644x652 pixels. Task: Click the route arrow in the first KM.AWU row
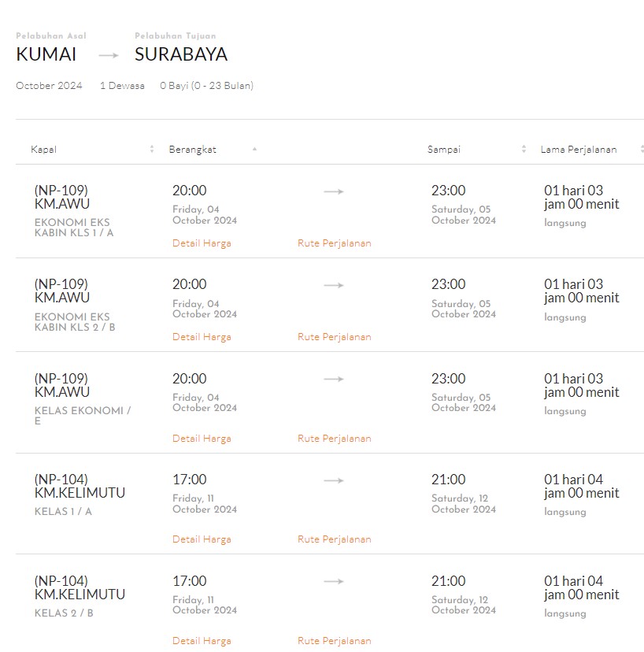click(x=333, y=191)
